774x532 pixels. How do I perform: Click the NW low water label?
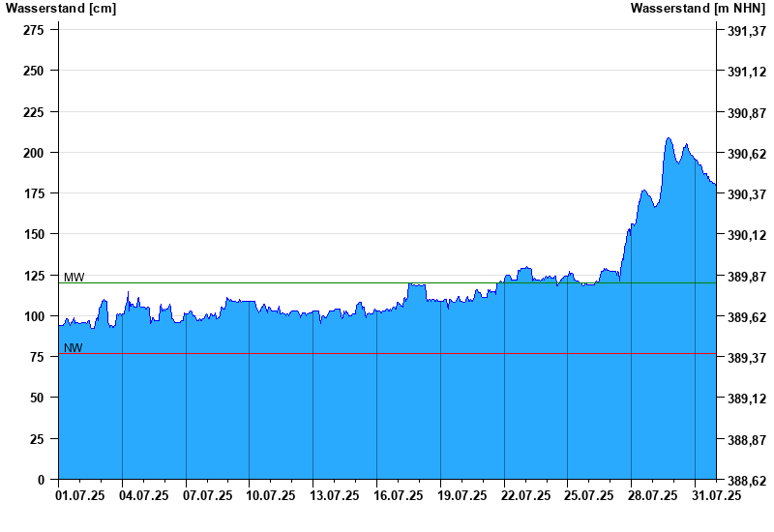74,348
